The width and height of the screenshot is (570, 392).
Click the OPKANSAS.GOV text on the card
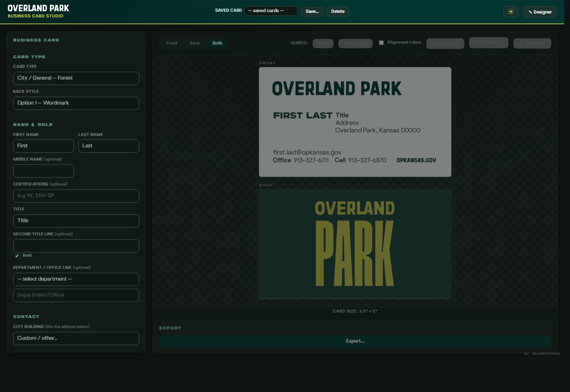pos(416,160)
